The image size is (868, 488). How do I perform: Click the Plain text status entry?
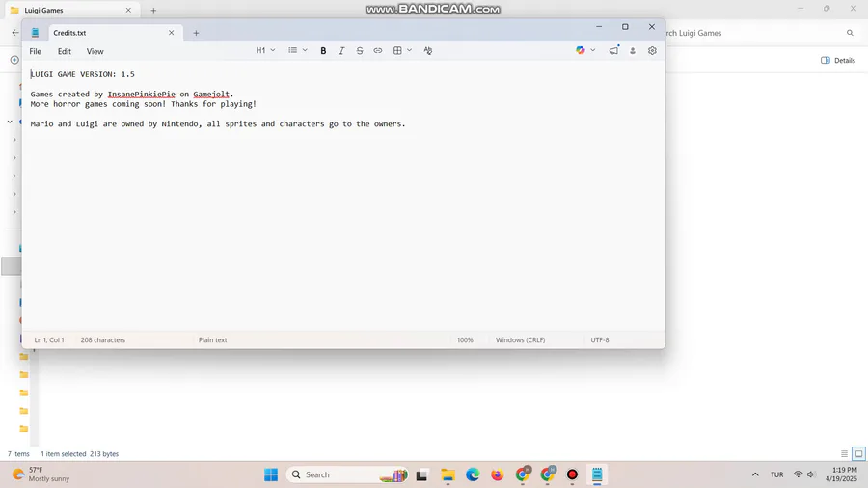click(212, 340)
